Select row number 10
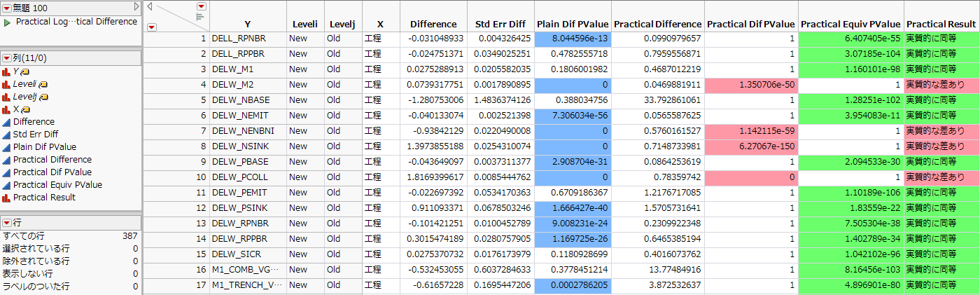The height and width of the screenshot is (295, 980). [x=177, y=177]
